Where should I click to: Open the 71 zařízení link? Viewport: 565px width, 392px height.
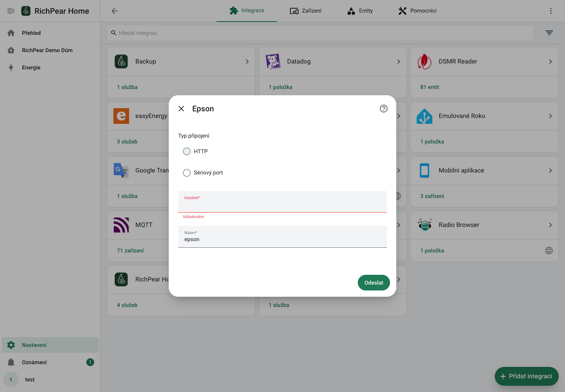point(130,250)
